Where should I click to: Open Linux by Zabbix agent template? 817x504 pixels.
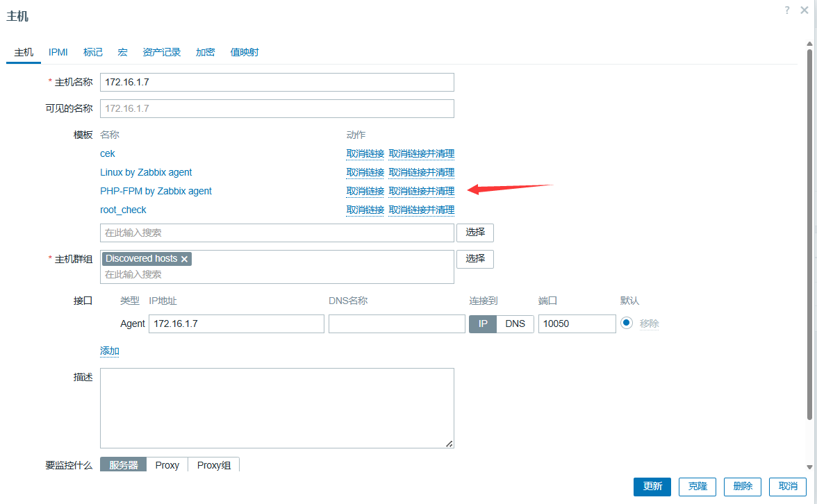coord(146,172)
